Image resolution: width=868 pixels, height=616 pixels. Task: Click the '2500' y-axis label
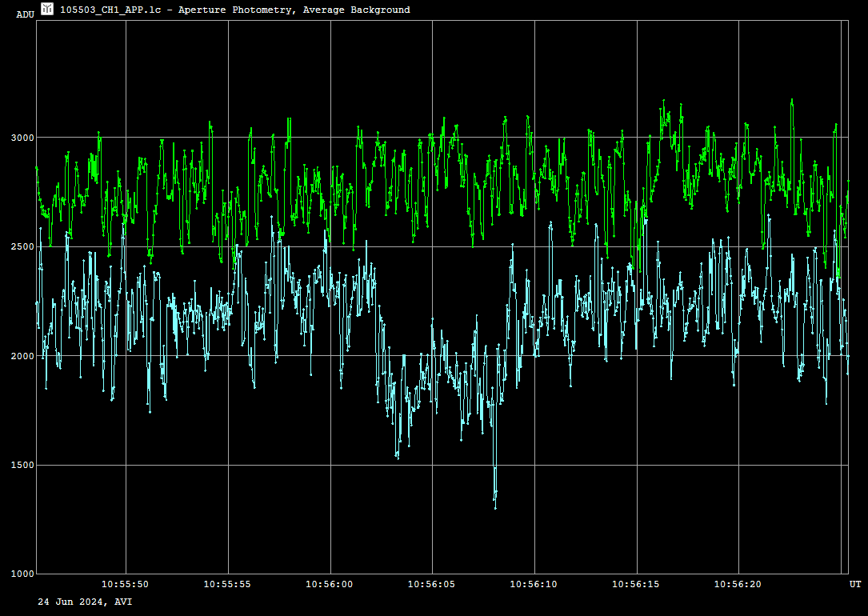22,247
